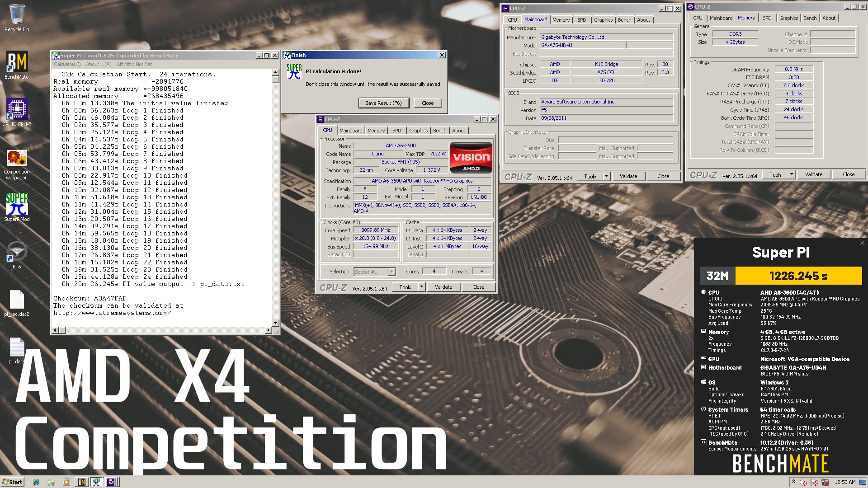
Task: Click the AMD Vision logo in CPU-Z
Action: tap(471, 158)
